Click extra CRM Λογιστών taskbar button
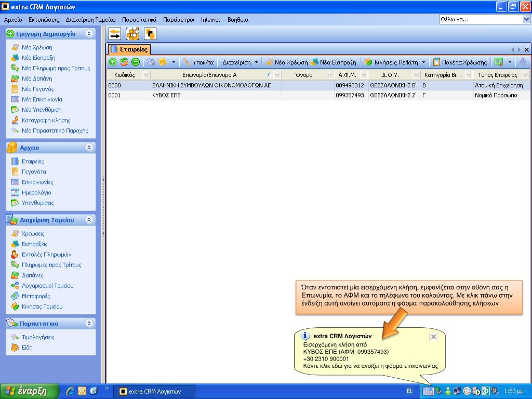This screenshot has width=532, height=399. [x=154, y=391]
